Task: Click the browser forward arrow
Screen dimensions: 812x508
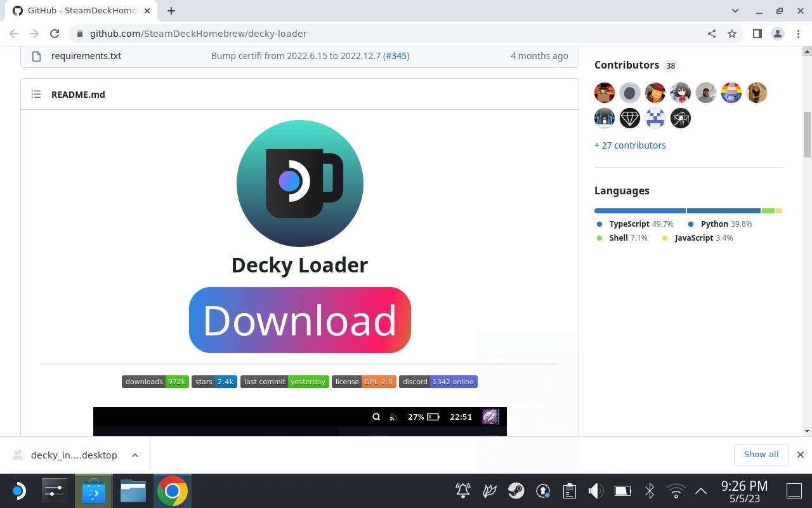Action: coord(34,34)
